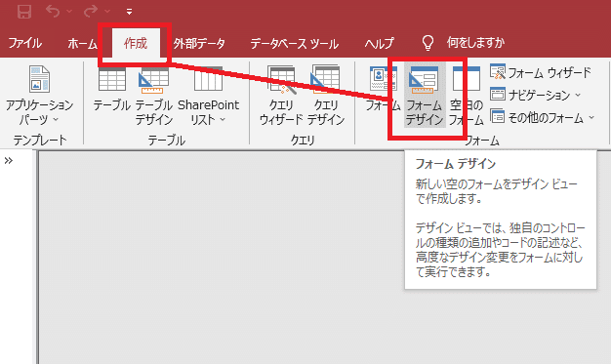
Task: Expand the SharePoint リスト dropdown arrow
Action: pos(223,119)
